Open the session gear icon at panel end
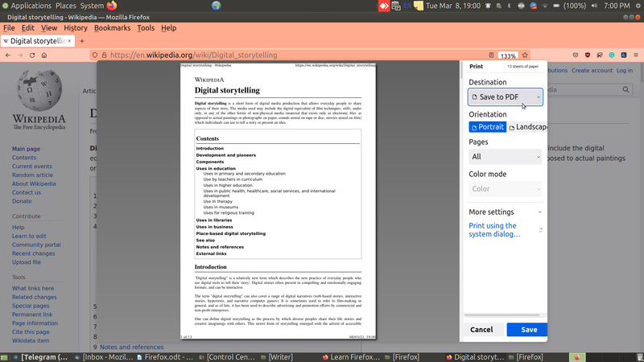Viewport: 644px width, 362px height. [638, 6]
